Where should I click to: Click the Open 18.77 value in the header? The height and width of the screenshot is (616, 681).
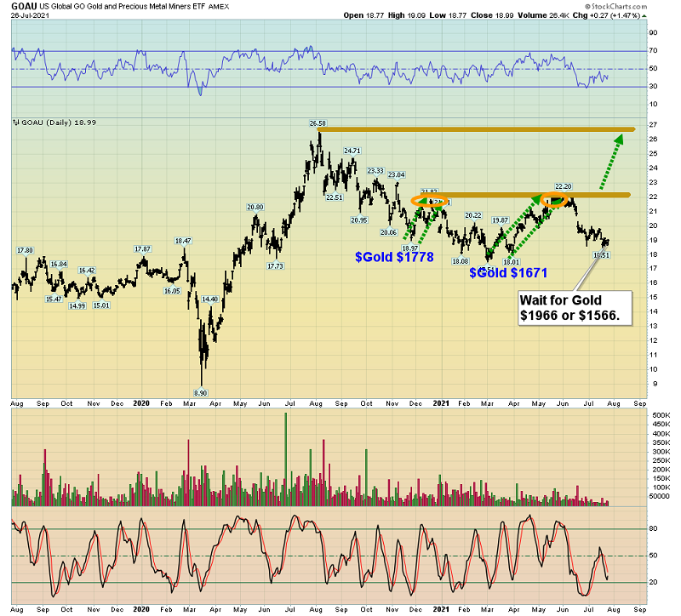point(363,15)
